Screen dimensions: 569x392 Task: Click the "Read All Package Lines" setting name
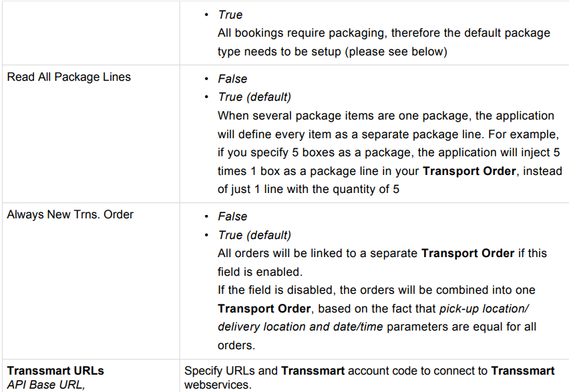click(x=69, y=77)
